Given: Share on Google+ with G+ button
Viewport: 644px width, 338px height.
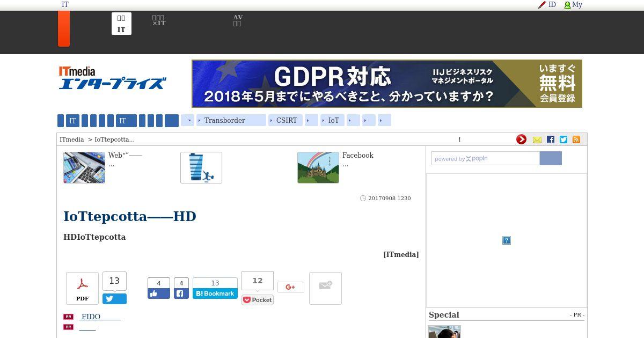Looking at the screenshot, I should point(290,287).
